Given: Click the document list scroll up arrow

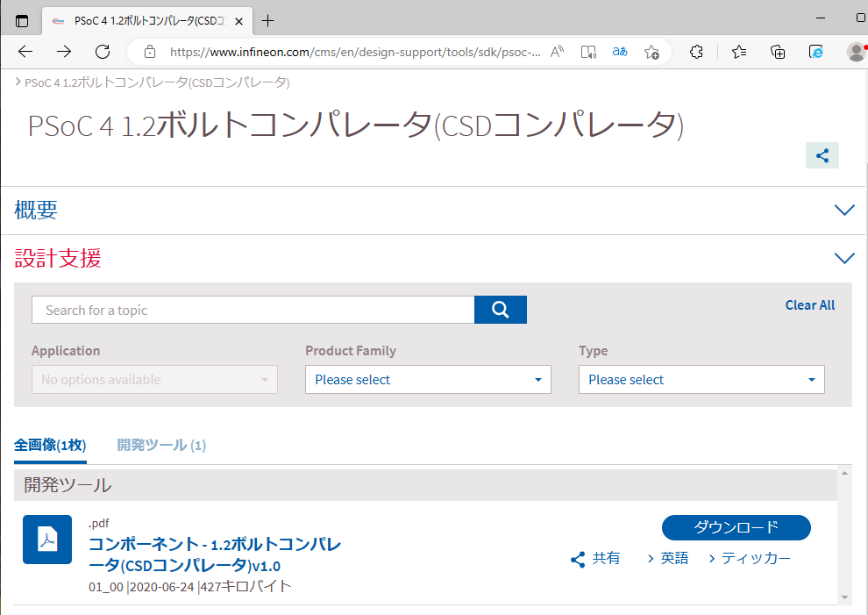Looking at the screenshot, I should pos(844,473).
